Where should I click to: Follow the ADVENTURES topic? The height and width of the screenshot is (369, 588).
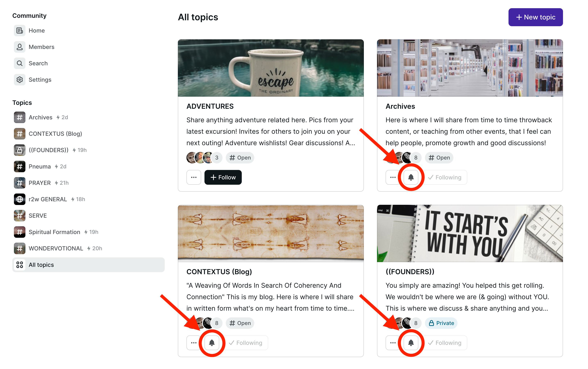[223, 177]
